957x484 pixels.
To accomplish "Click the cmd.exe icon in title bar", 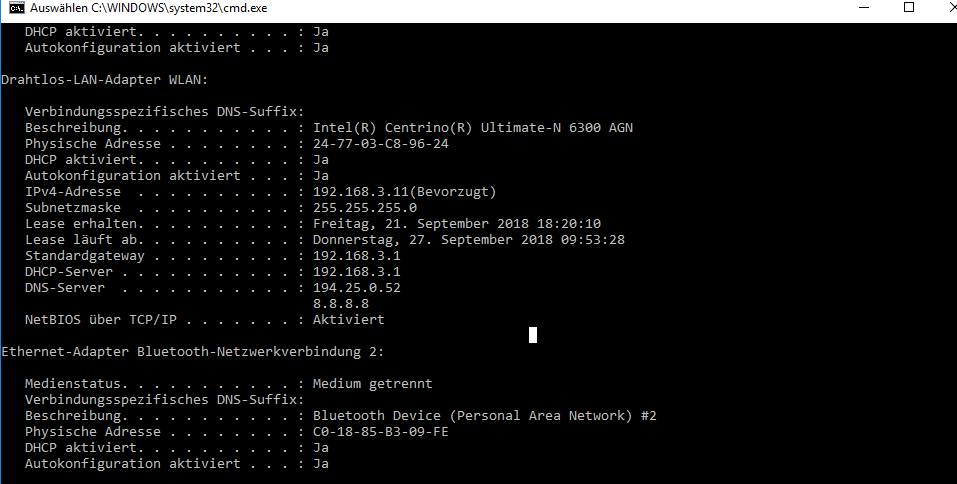I will click(x=17, y=8).
